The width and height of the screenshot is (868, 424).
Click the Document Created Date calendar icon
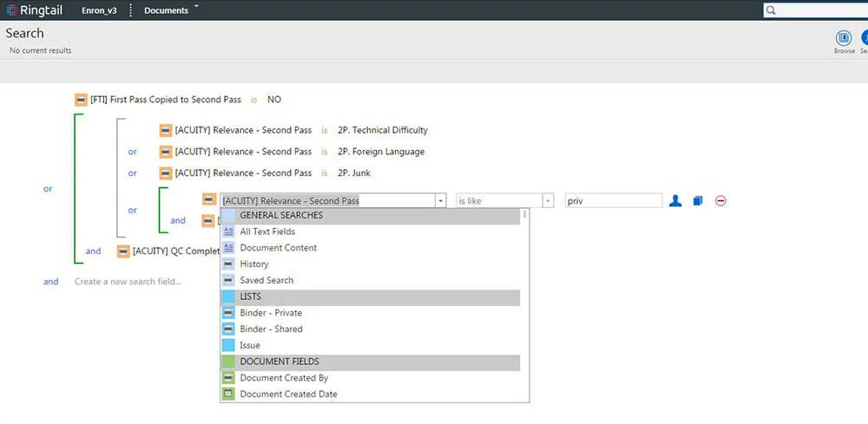tap(228, 395)
